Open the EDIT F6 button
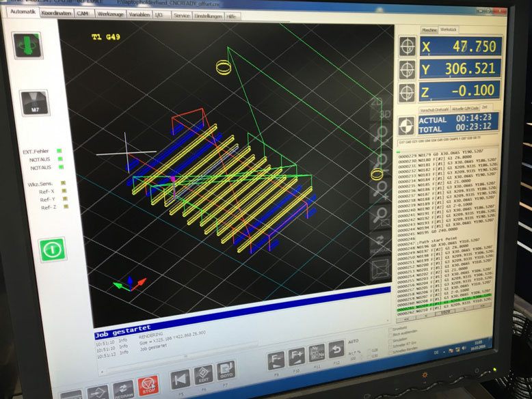The width and height of the screenshot is (532, 399). click(204, 375)
